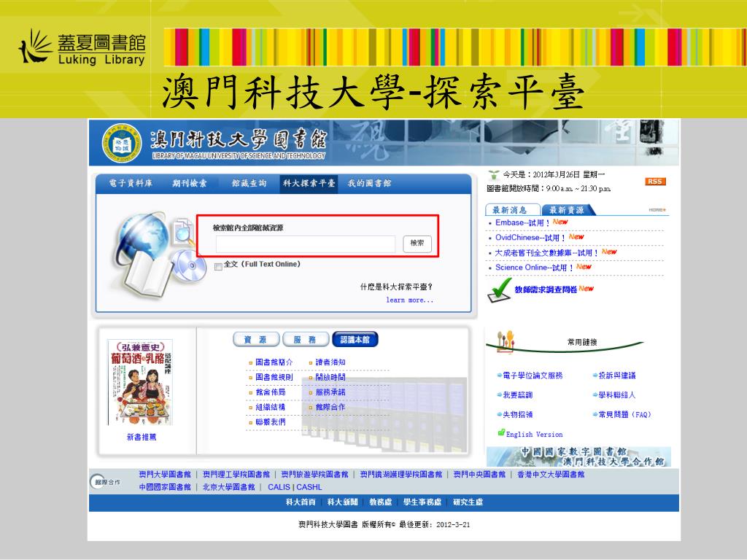This screenshot has height=560, width=747.
Task: Open 研究生處 in footer bar
Action: point(468,502)
